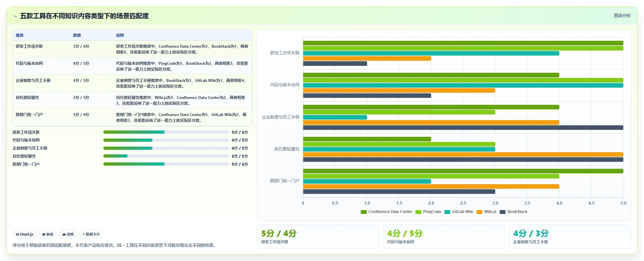Click the 维度 column header
644x261 pixels.
[20, 35]
